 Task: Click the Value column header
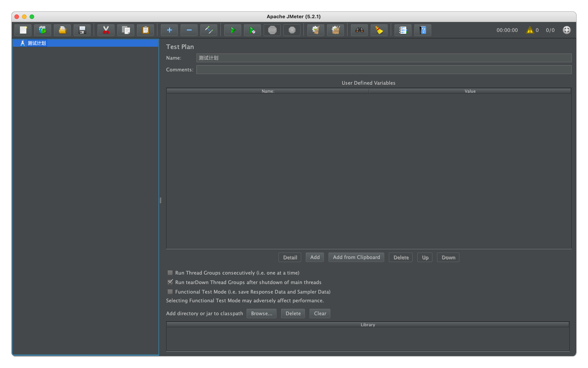coord(470,91)
